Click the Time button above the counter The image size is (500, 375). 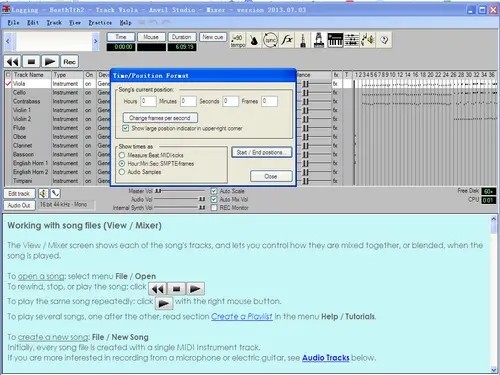121,37
